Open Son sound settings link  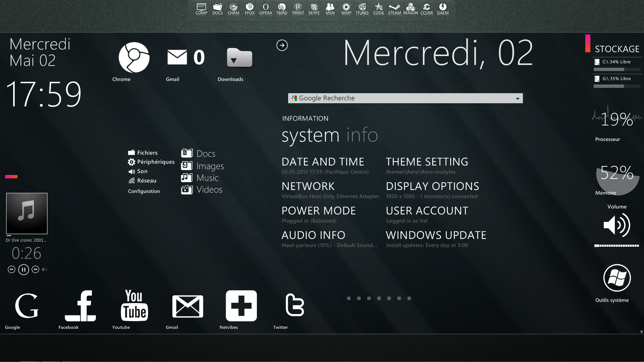click(x=138, y=171)
